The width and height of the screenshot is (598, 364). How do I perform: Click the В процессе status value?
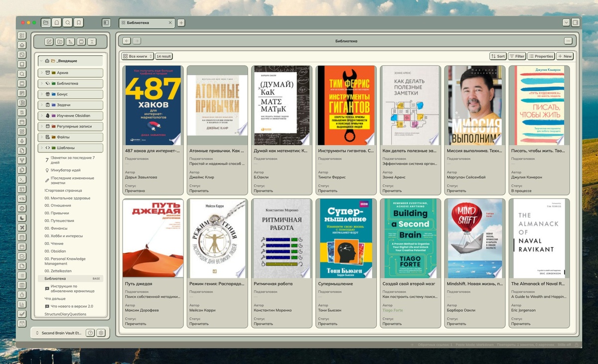pyautogui.click(x=521, y=191)
